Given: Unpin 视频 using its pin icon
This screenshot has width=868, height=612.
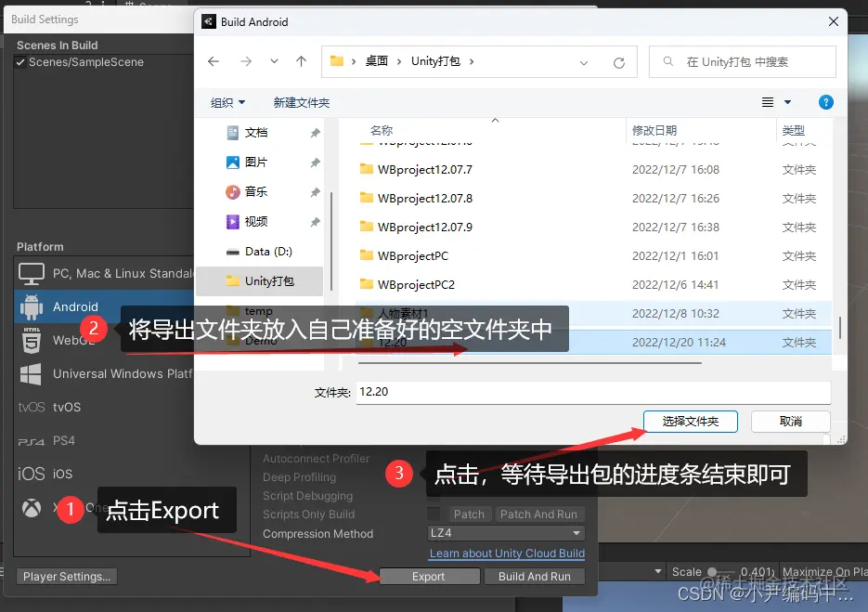Looking at the screenshot, I should (x=315, y=222).
